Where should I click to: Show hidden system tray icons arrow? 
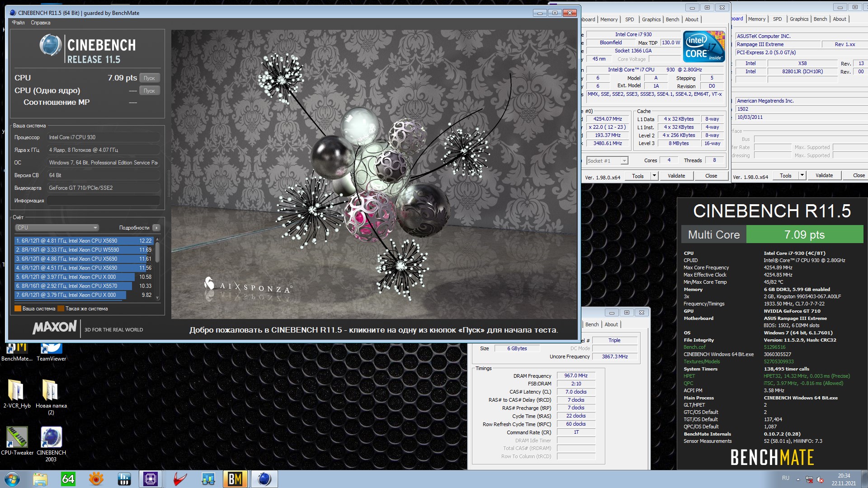pyautogui.click(x=798, y=479)
